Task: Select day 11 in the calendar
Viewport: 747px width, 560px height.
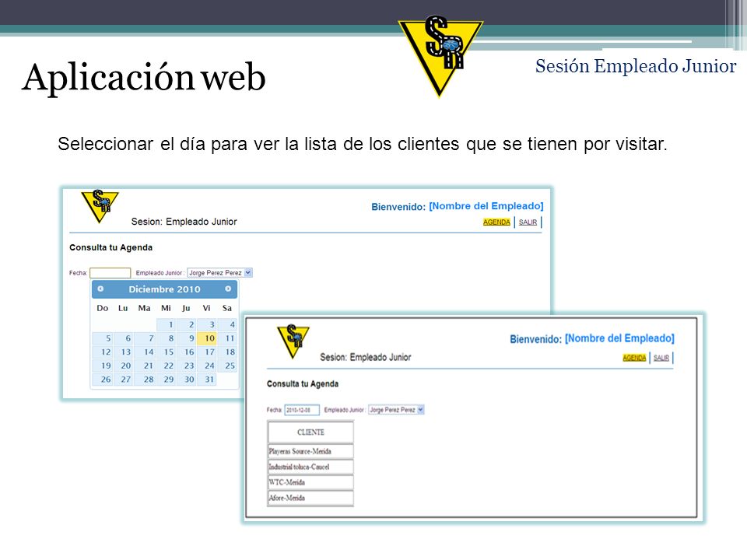Action: click(x=227, y=338)
